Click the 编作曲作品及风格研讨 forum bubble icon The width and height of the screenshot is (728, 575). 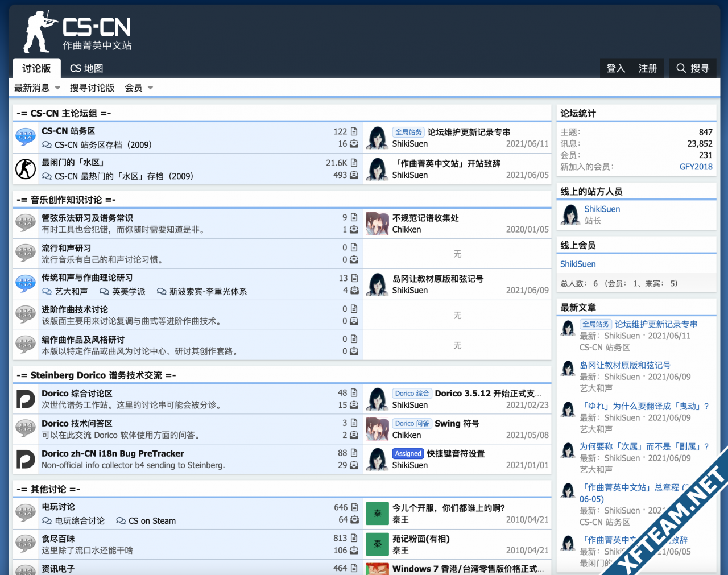coord(26,345)
